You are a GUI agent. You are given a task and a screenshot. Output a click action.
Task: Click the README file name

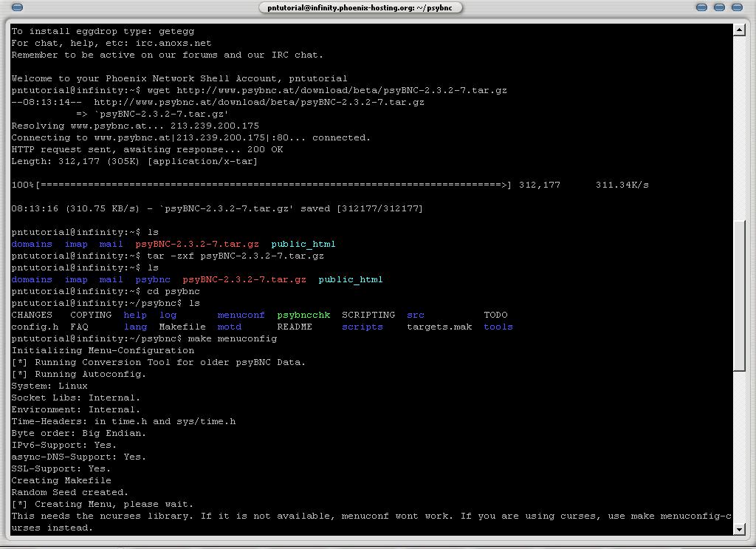click(x=295, y=327)
